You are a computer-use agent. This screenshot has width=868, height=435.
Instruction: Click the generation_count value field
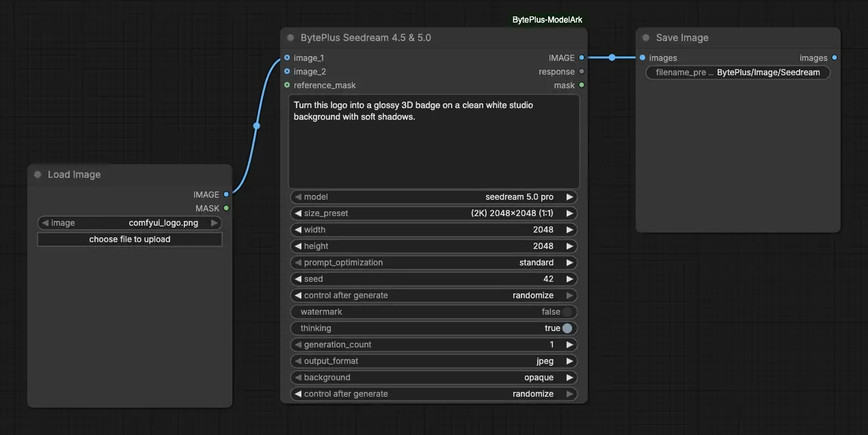433,345
